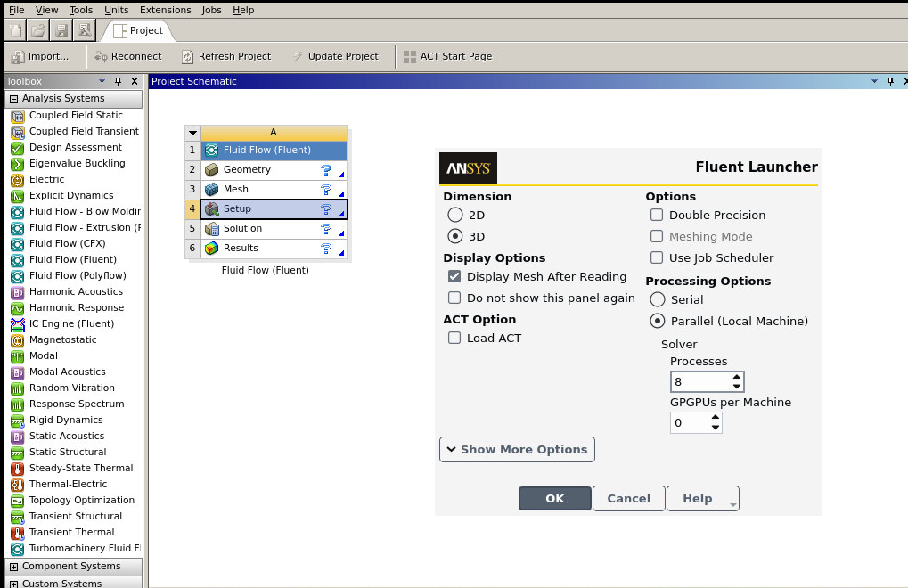Open the Tools menu
The image size is (908, 588).
81,10
